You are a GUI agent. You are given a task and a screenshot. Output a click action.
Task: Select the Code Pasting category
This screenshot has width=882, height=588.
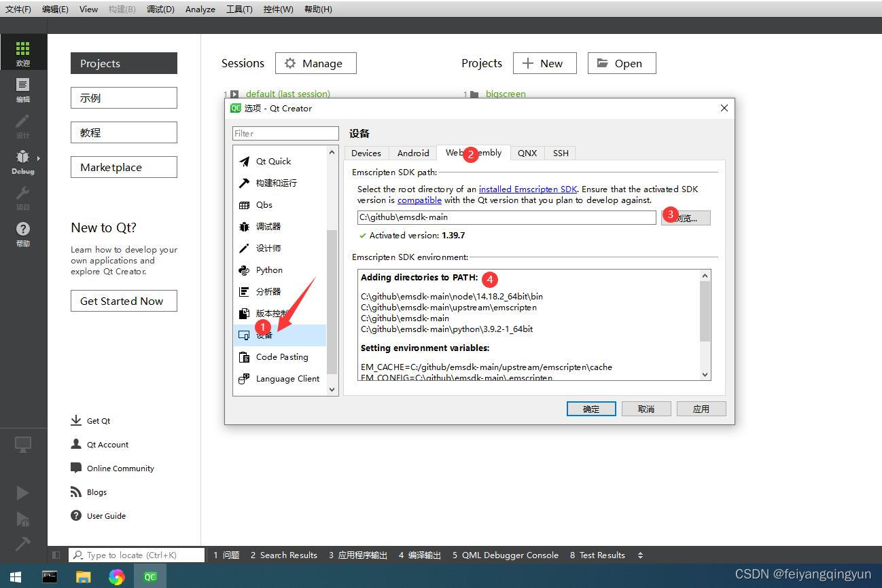(x=281, y=357)
